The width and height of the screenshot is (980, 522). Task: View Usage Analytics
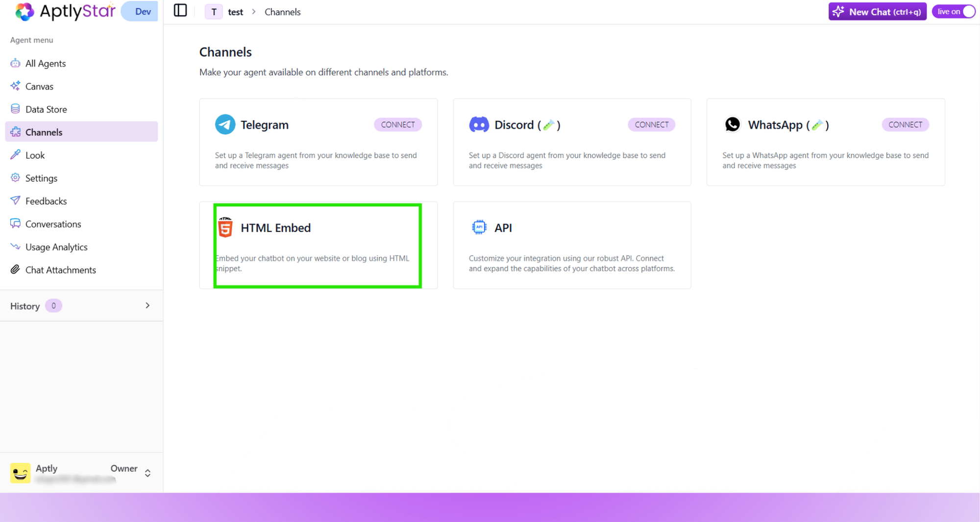56,247
